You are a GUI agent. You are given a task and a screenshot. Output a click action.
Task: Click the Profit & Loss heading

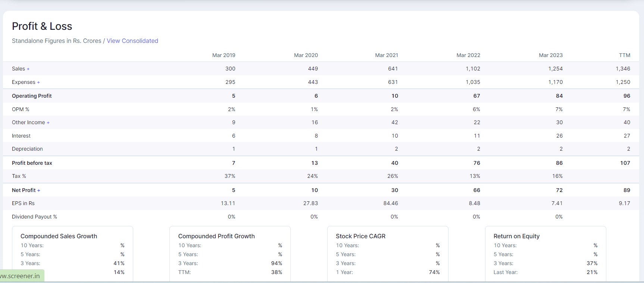[42, 26]
